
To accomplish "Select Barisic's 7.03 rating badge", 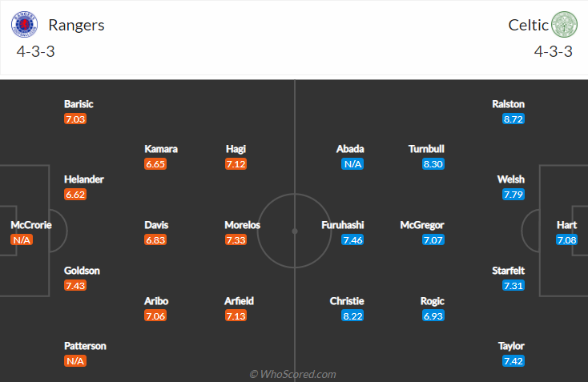I will [75, 119].
